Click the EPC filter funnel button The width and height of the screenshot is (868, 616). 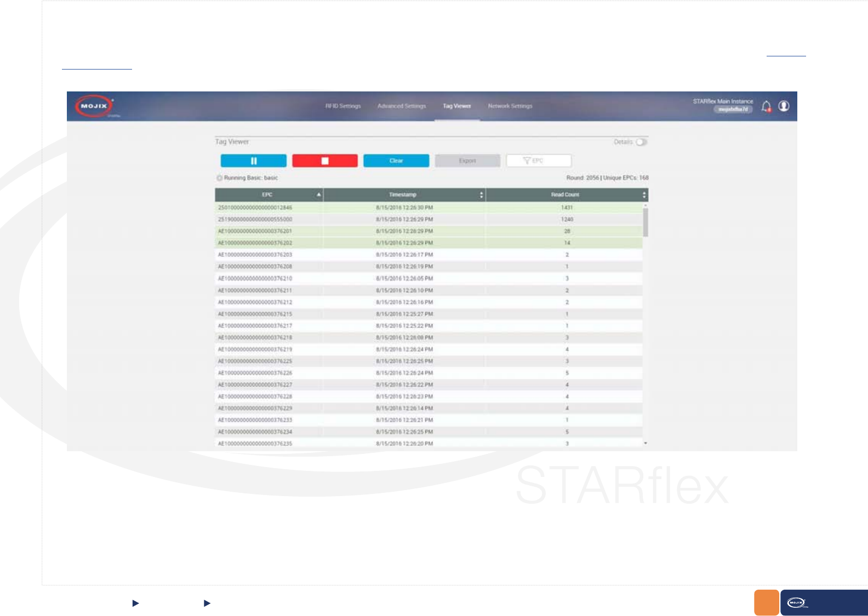pos(539,160)
